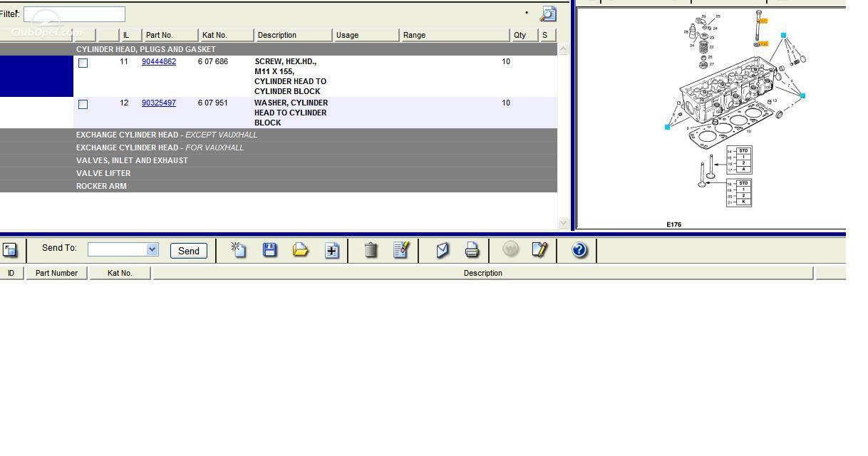Click the E176 diagram label

(673, 224)
